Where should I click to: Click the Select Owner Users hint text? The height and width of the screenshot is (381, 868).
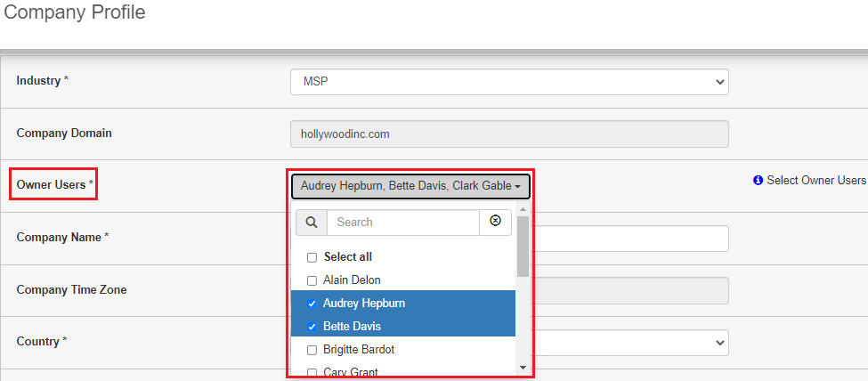point(815,181)
